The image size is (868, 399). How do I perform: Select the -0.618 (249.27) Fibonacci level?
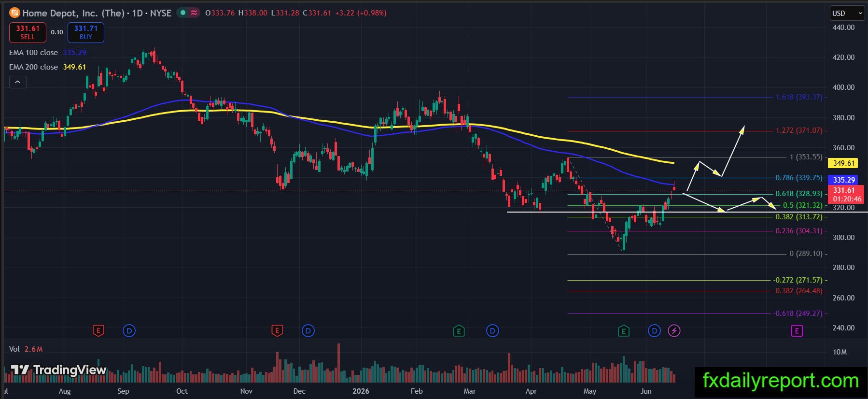(798, 313)
